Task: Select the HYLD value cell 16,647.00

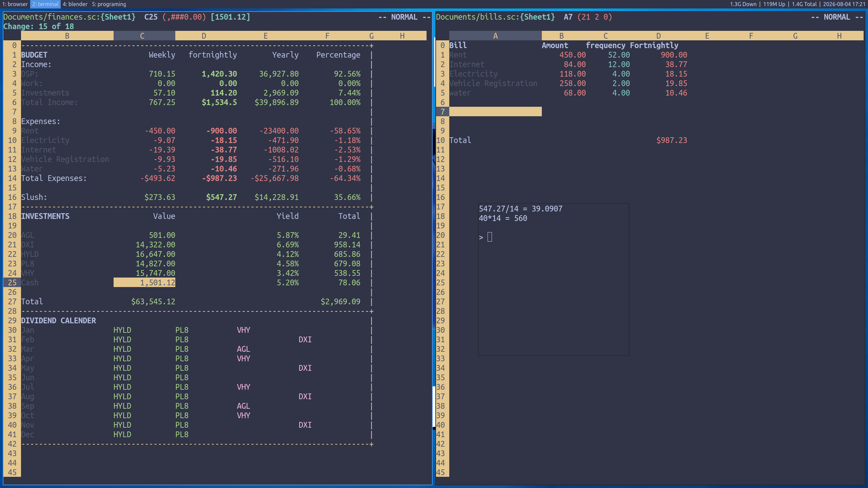Action: (x=156, y=254)
